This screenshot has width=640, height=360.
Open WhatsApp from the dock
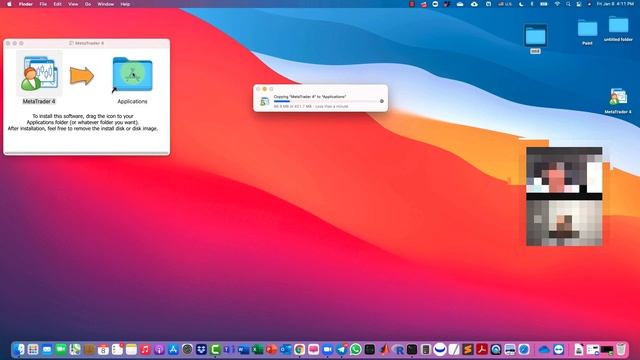356,349
